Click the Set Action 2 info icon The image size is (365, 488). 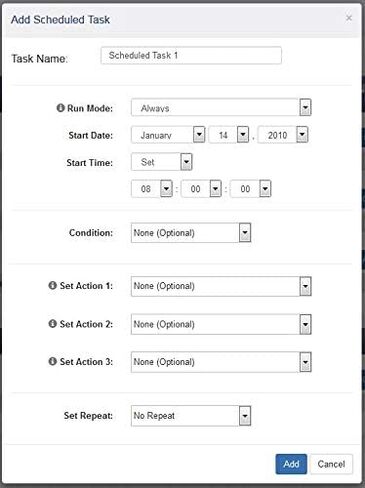click(52, 324)
